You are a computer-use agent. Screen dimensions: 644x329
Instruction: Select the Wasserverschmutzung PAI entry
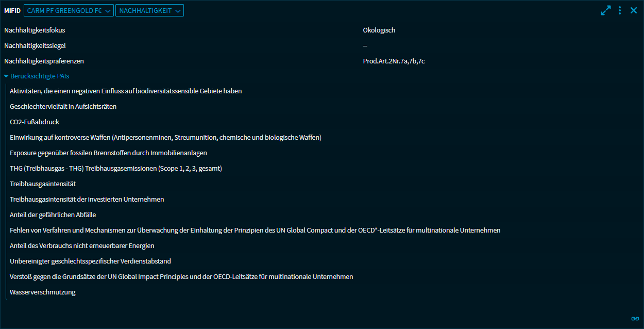43,292
